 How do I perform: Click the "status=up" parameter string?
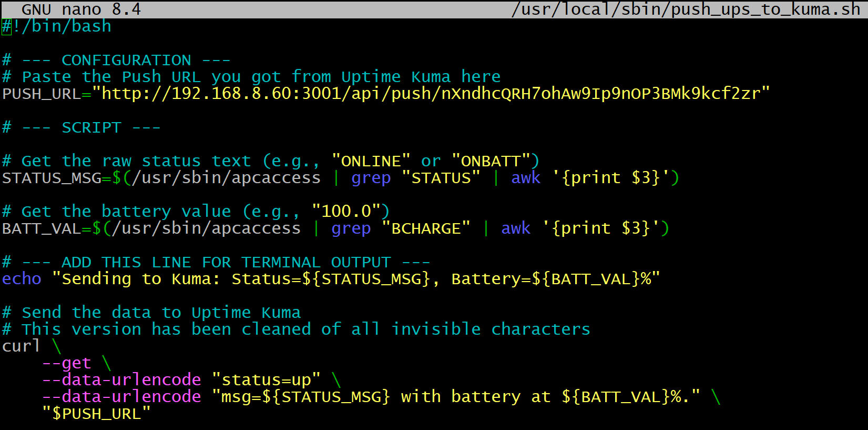point(266,380)
